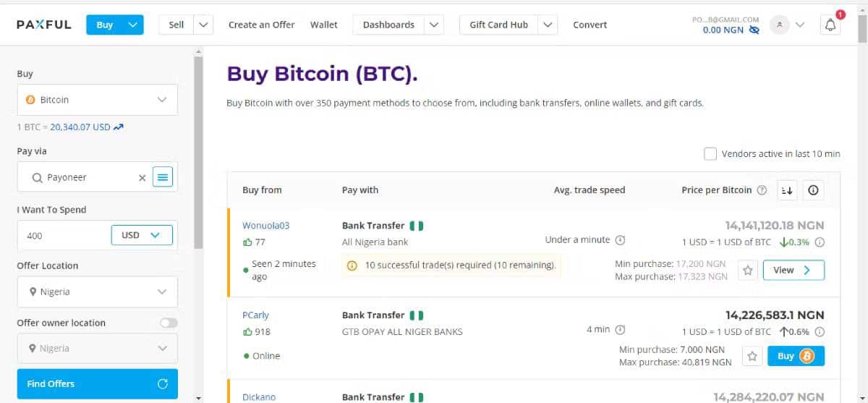Open the Offer owner location Nigeria dropdown
This screenshot has height=403, width=868.
[x=97, y=349]
